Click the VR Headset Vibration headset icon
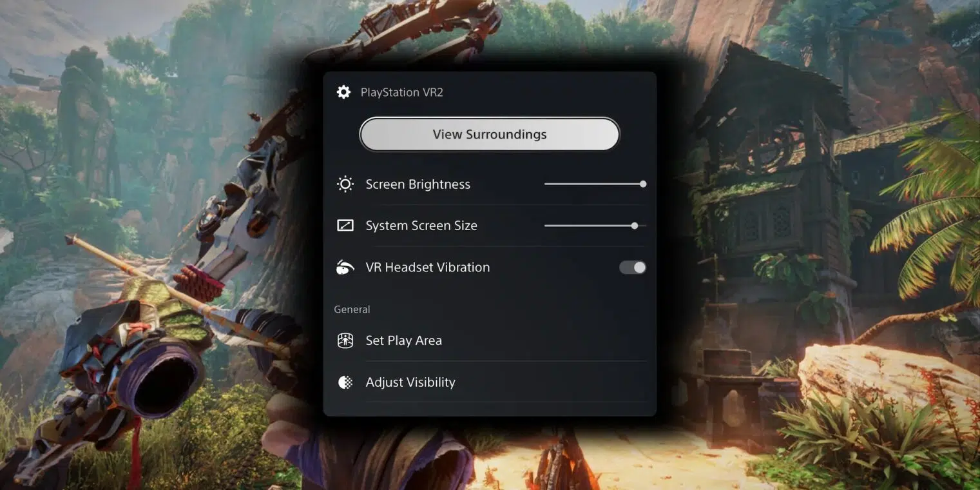The width and height of the screenshot is (980, 490). (345, 267)
